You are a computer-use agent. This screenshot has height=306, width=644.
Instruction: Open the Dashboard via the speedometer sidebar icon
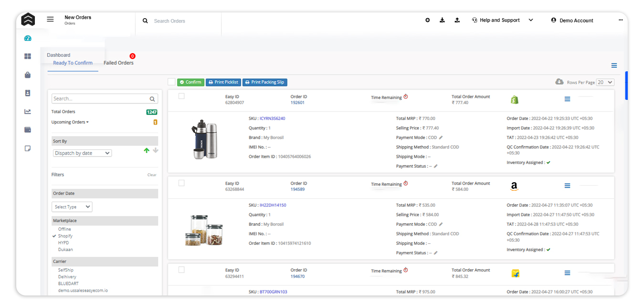pyautogui.click(x=28, y=38)
